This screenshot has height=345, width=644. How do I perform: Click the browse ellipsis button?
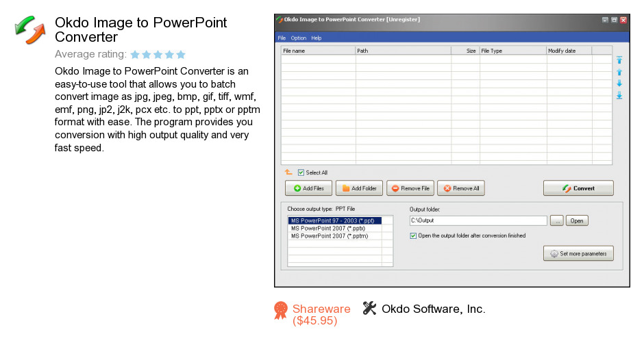coord(556,220)
